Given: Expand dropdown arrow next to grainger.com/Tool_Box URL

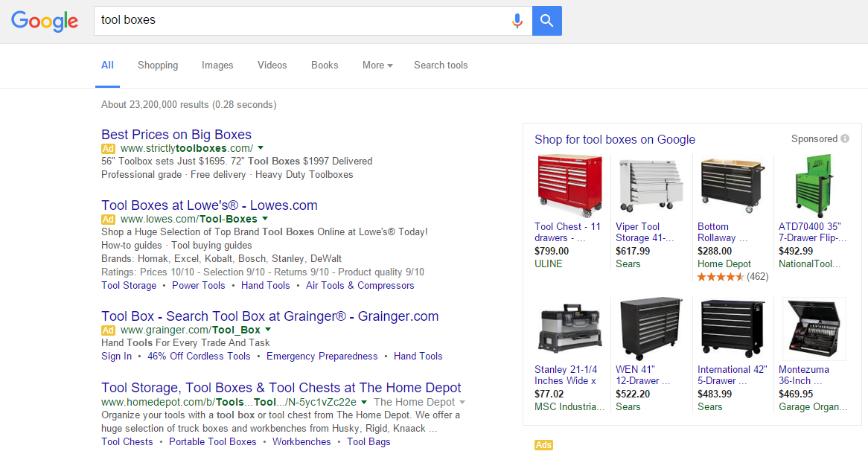Looking at the screenshot, I should coord(268,330).
